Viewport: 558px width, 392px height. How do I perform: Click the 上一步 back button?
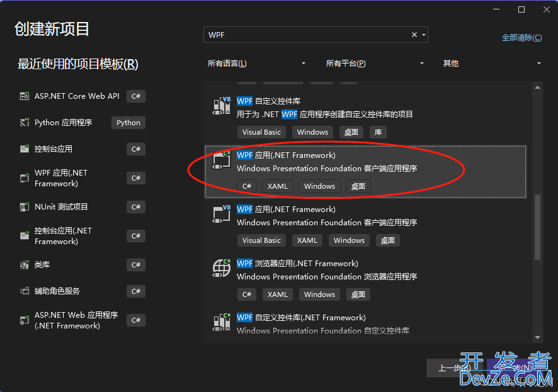click(x=454, y=368)
